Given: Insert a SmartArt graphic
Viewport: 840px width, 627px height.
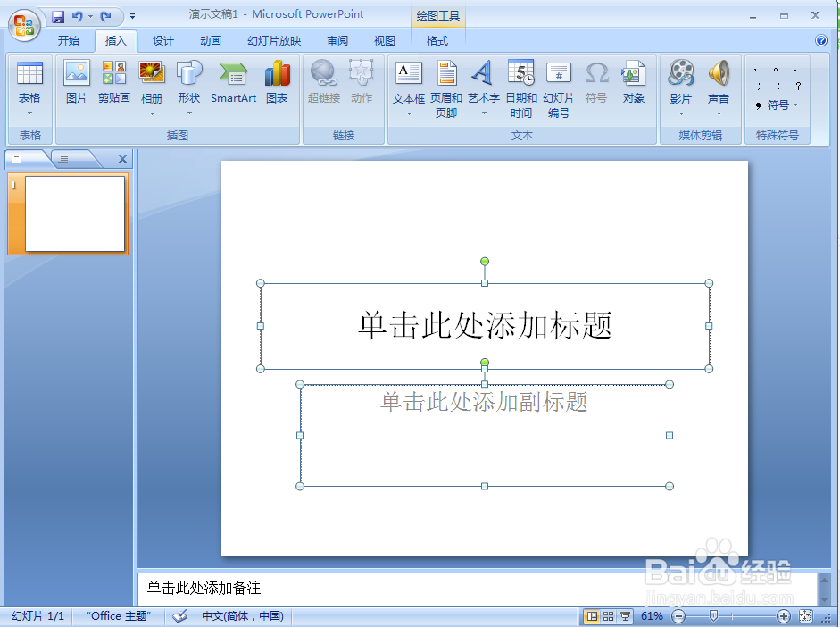Looking at the screenshot, I should [x=234, y=82].
